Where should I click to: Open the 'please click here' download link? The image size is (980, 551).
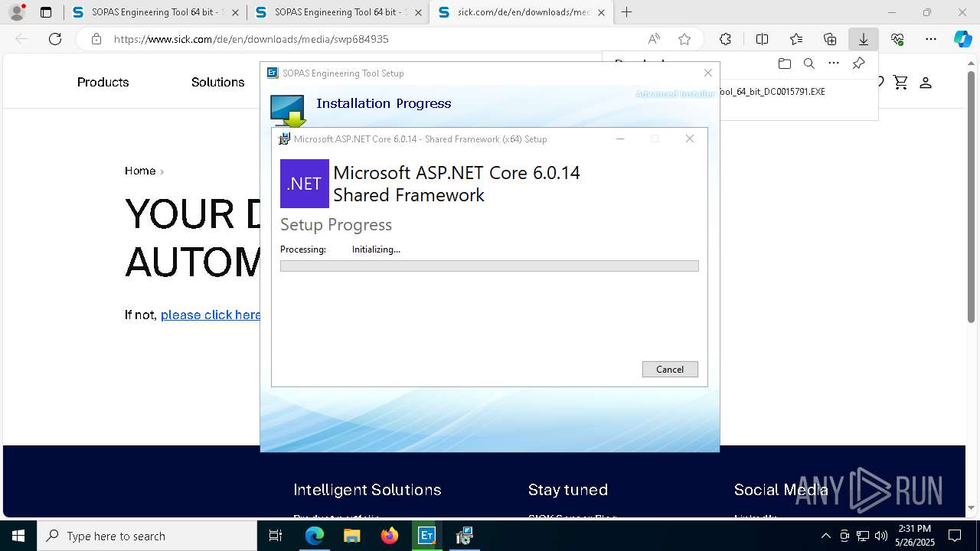[x=211, y=315]
